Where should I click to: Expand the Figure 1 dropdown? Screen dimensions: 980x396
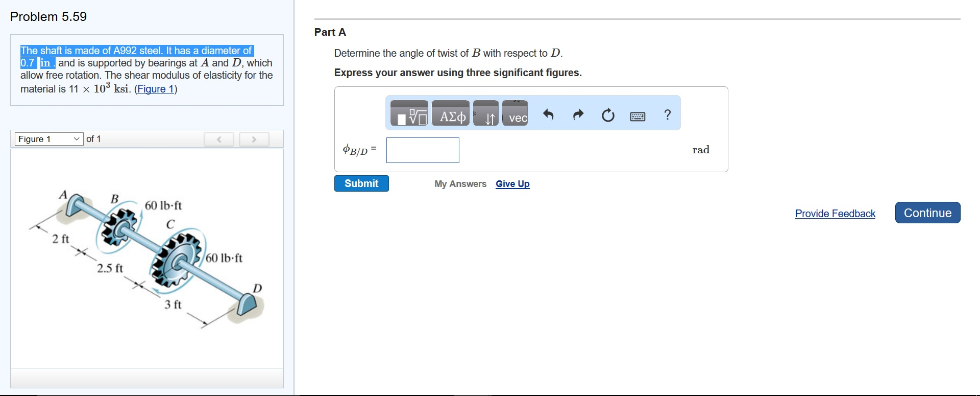[48, 139]
